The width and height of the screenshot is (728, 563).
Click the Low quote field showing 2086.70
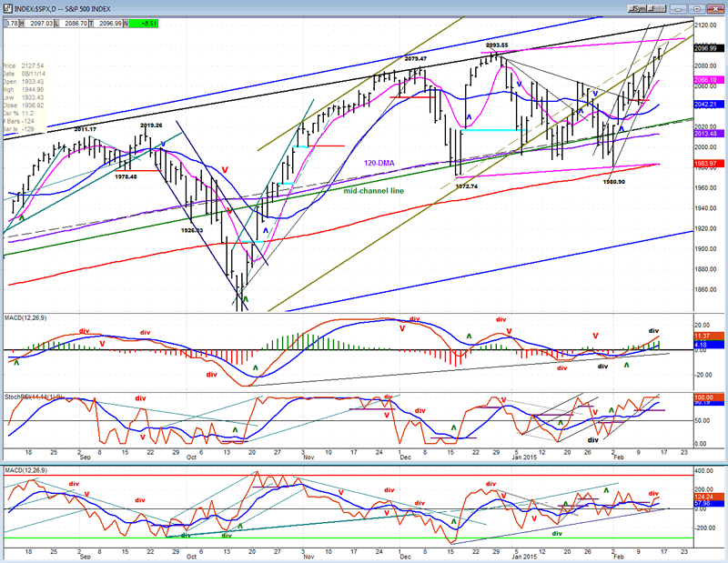point(72,24)
